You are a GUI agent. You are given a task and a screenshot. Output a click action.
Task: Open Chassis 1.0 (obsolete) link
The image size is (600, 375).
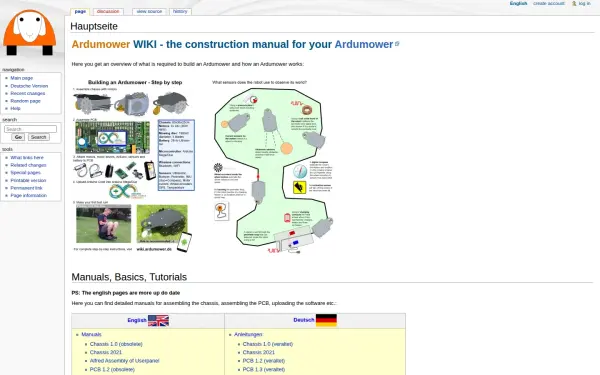tap(116, 344)
